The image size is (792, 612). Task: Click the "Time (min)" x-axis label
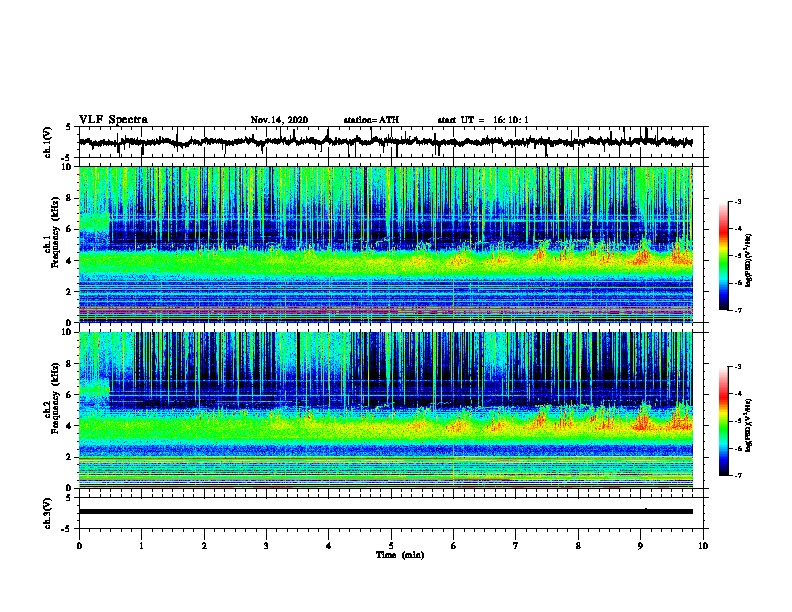(x=400, y=555)
